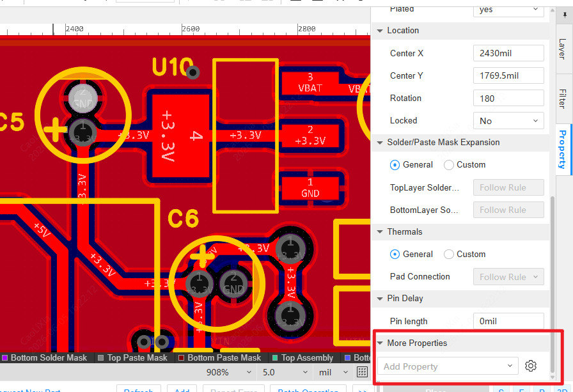The width and height of the screenshot is (573, 392).
Task: Select the Bottom Solder Mask layer swatch
Action: pyautogui.click(x=5, y=357)
